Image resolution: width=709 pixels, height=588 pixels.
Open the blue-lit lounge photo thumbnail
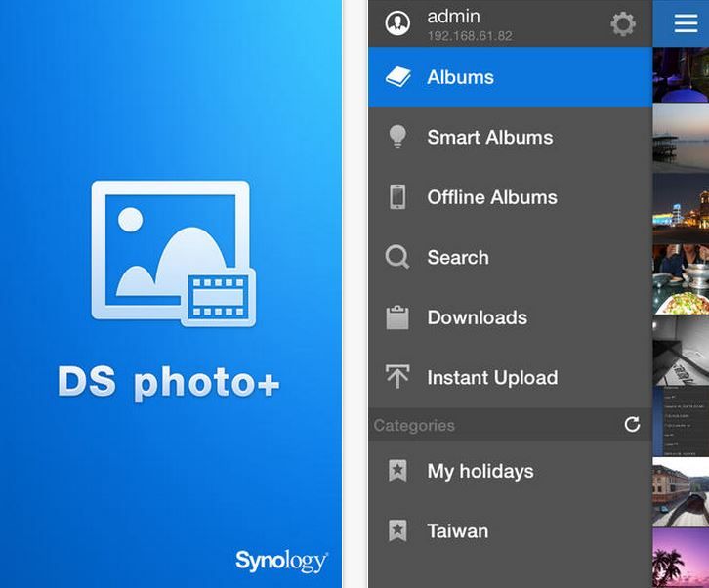pos(681,75)
